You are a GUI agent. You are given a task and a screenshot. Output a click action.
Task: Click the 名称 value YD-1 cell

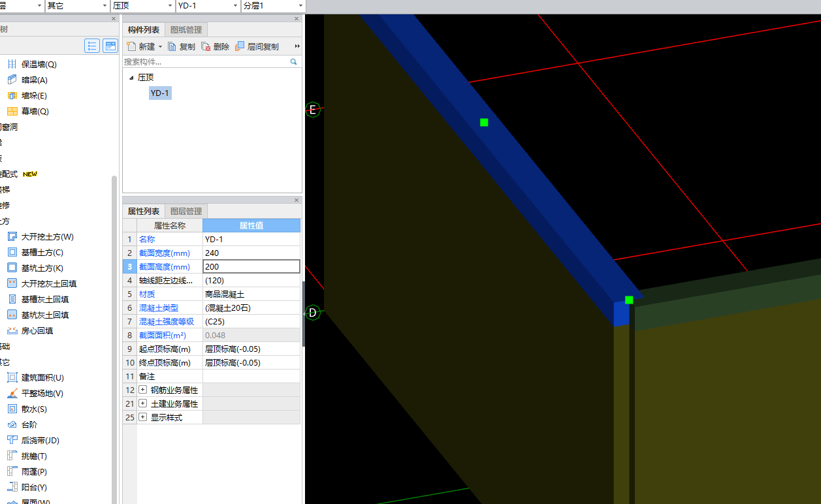251,239
